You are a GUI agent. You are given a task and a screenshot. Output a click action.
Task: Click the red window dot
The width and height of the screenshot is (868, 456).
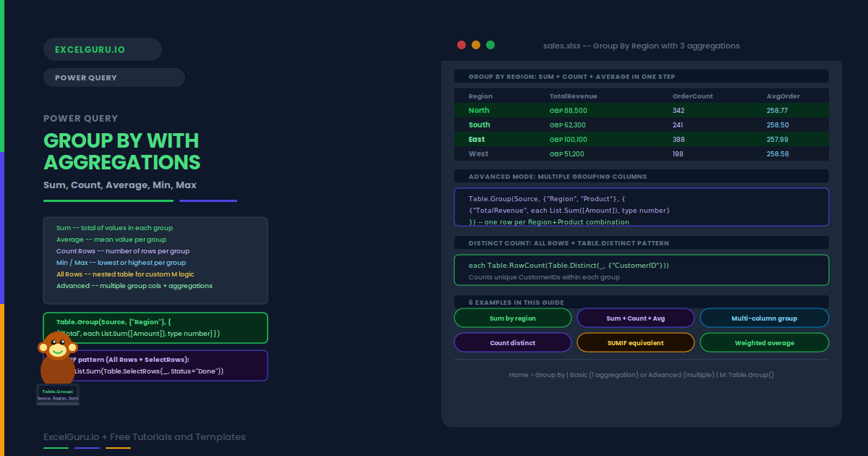[x=461, y=45]
